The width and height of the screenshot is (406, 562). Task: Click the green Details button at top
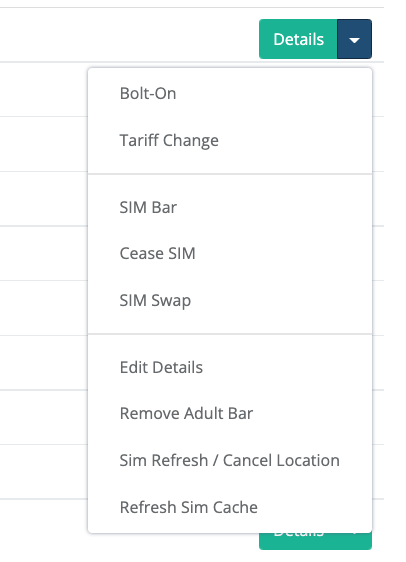click(x=298, y=39)
